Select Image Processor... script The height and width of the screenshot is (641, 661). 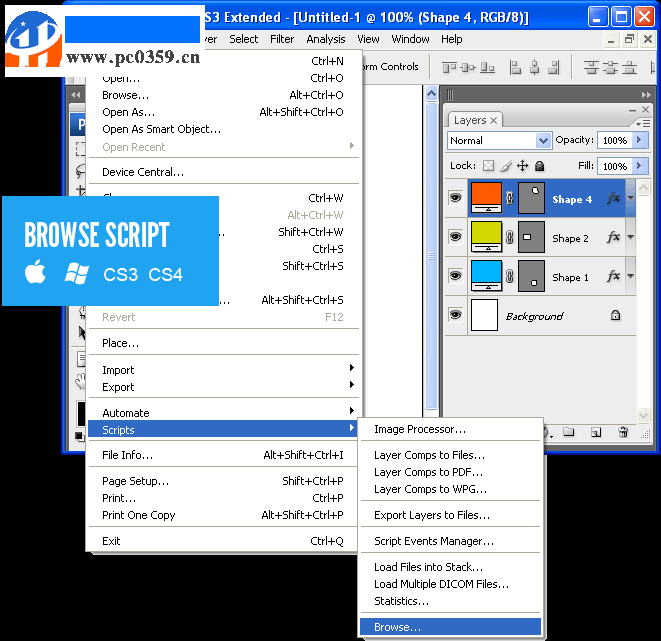click(x=450, y=429)
